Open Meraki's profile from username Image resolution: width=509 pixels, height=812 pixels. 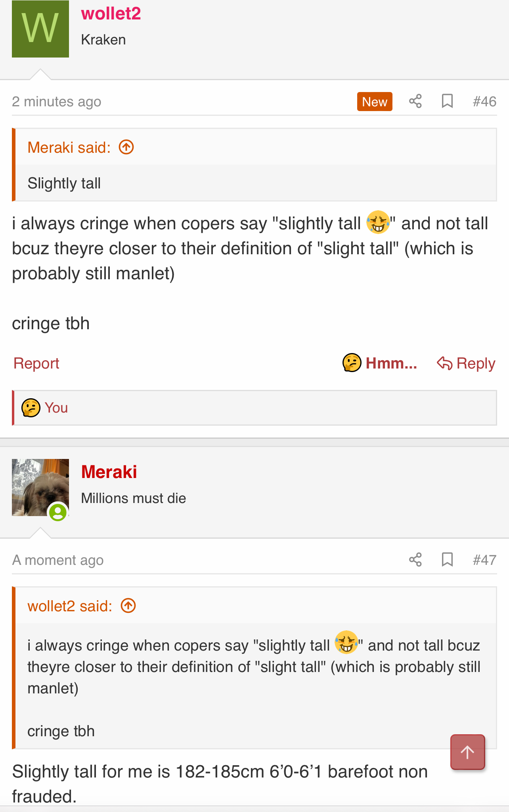point(109,472)
